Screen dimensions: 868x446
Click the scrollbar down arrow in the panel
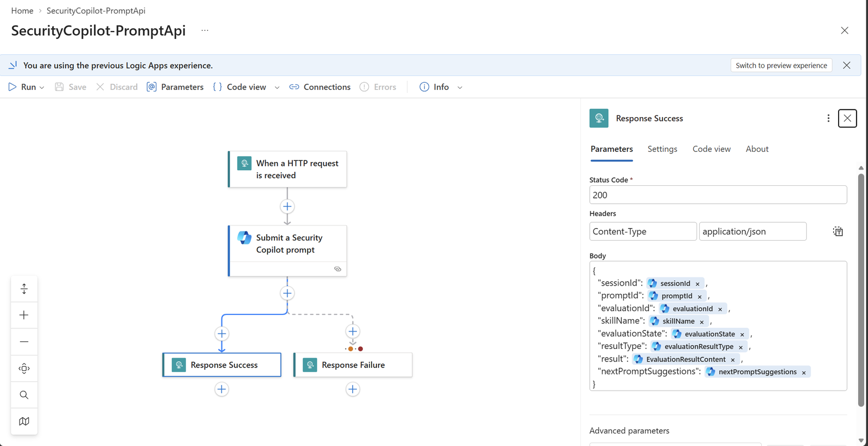tap(861, 441)
